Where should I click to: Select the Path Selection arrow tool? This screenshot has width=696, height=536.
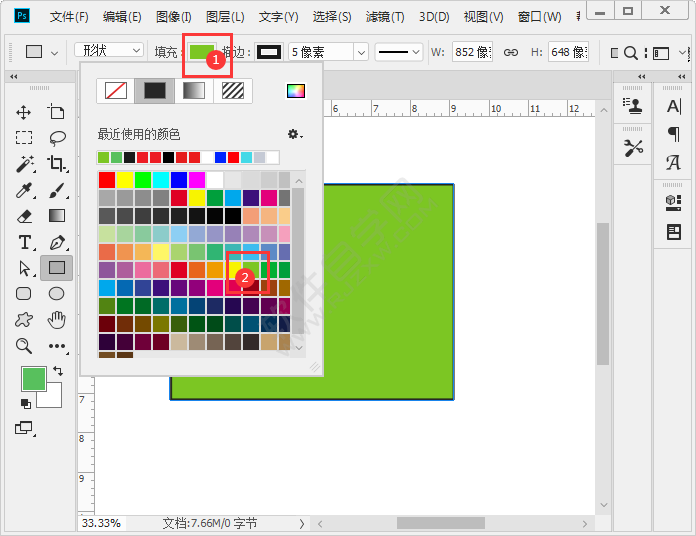click(x=25, y=268)
